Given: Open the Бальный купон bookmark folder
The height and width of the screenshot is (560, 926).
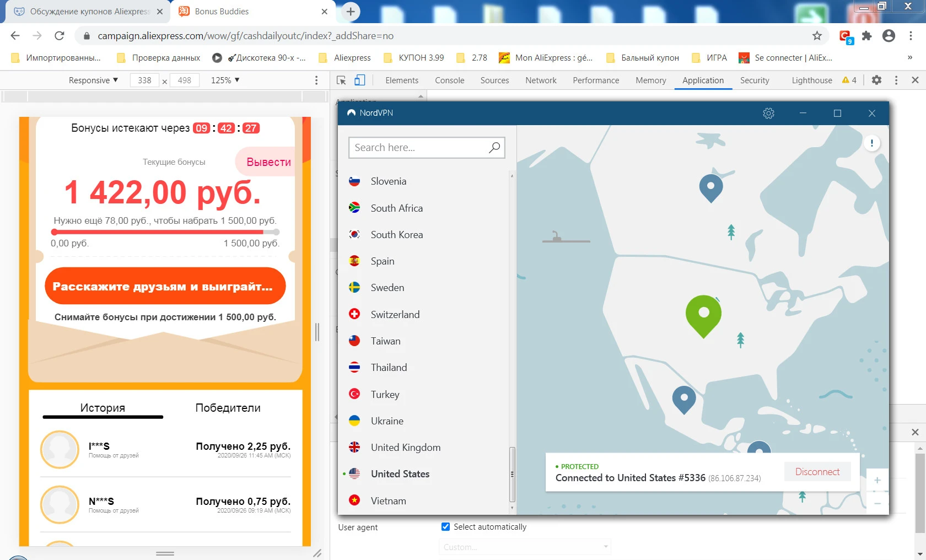Looking at the screenshot, I should point(642,57).
